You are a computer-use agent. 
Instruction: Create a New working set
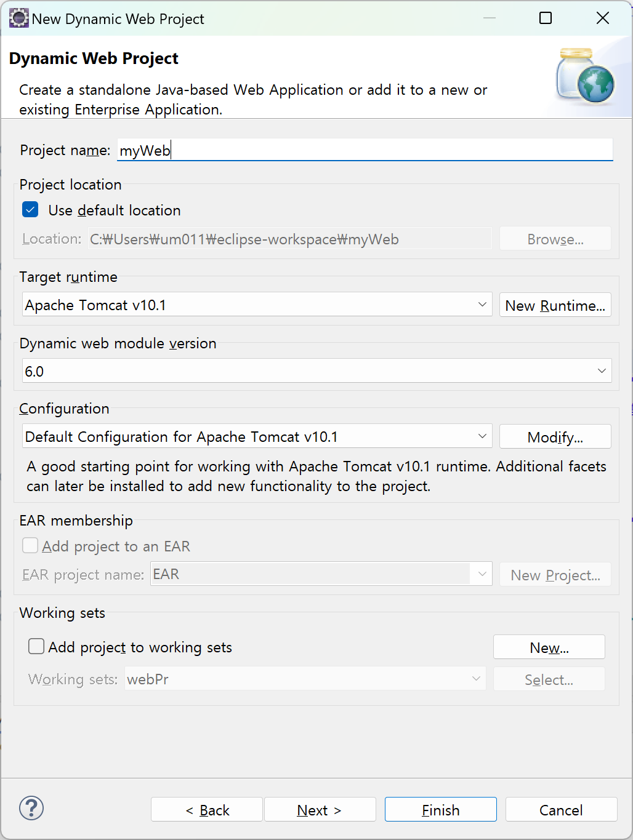tap(549, 647)
